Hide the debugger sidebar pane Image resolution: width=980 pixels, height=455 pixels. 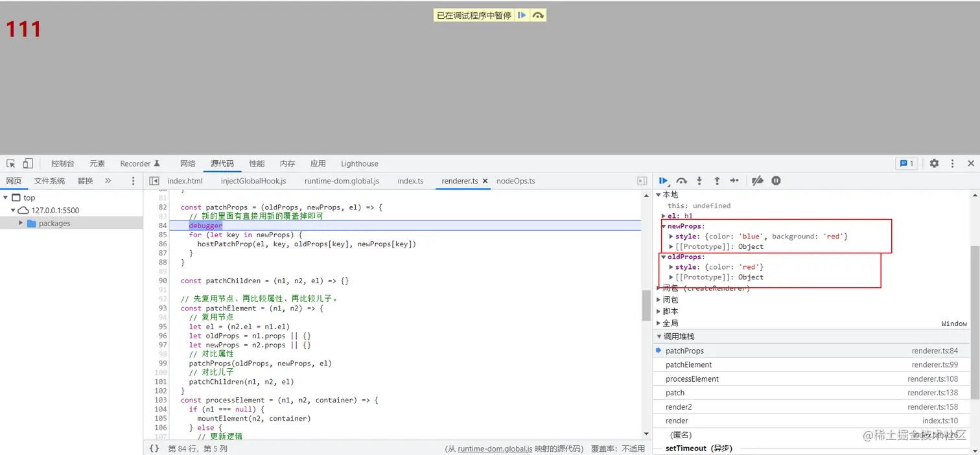(642, 181)
